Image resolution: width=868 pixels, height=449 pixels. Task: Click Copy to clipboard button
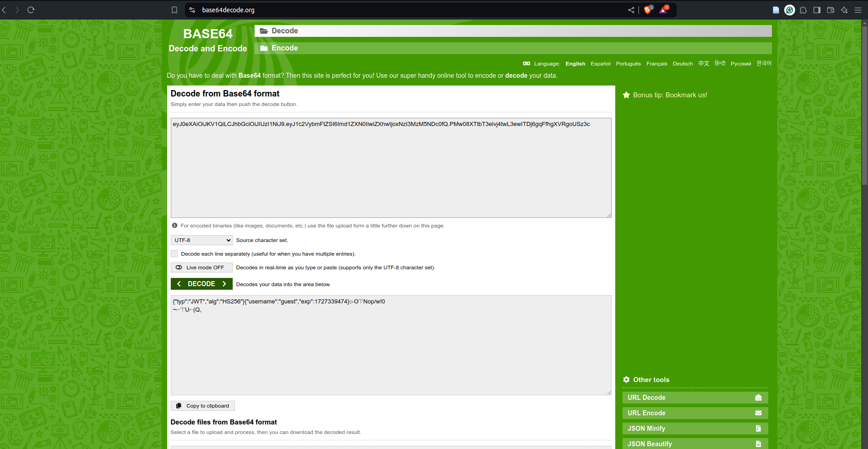[x=203, y=406]
